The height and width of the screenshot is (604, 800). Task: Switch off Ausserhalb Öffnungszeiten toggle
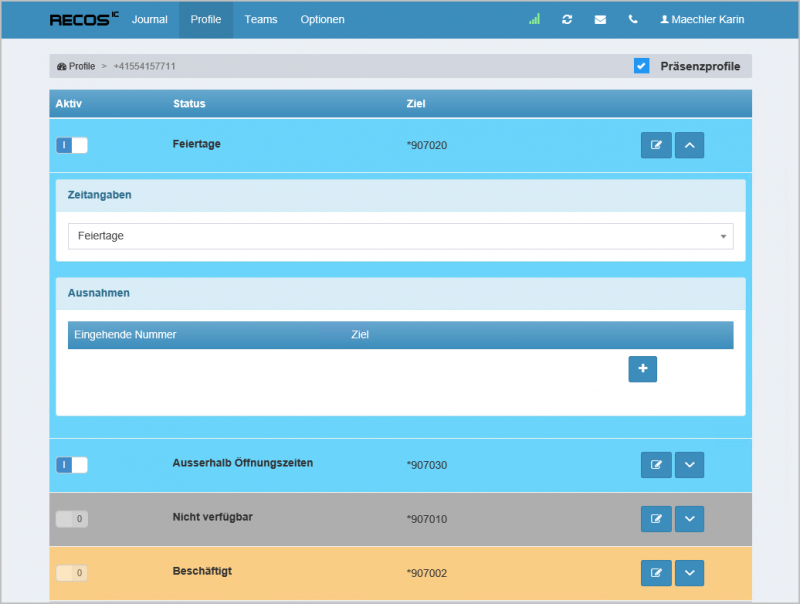click(72, 465)
